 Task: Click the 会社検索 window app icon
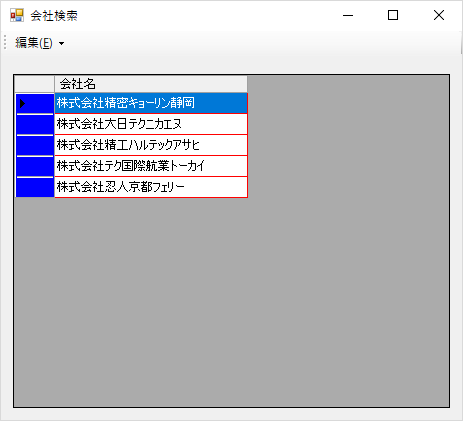17,15
